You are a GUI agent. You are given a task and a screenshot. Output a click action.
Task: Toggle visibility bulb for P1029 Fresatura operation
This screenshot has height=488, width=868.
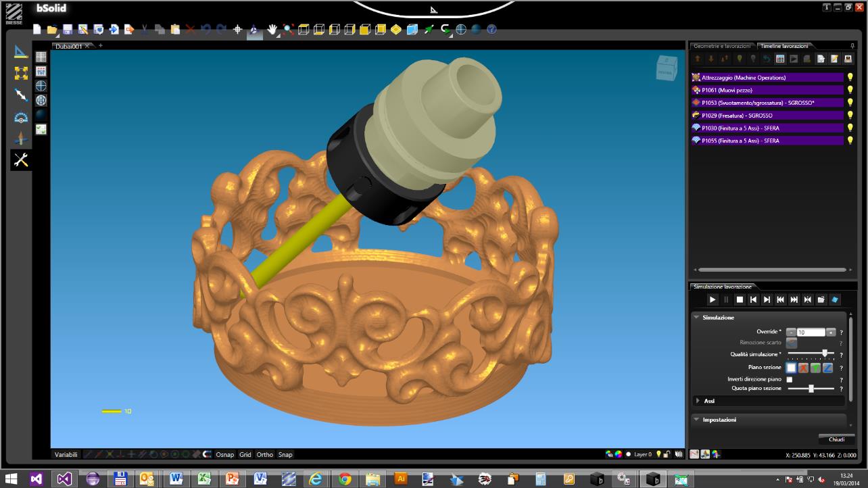(x=850, y=115)
